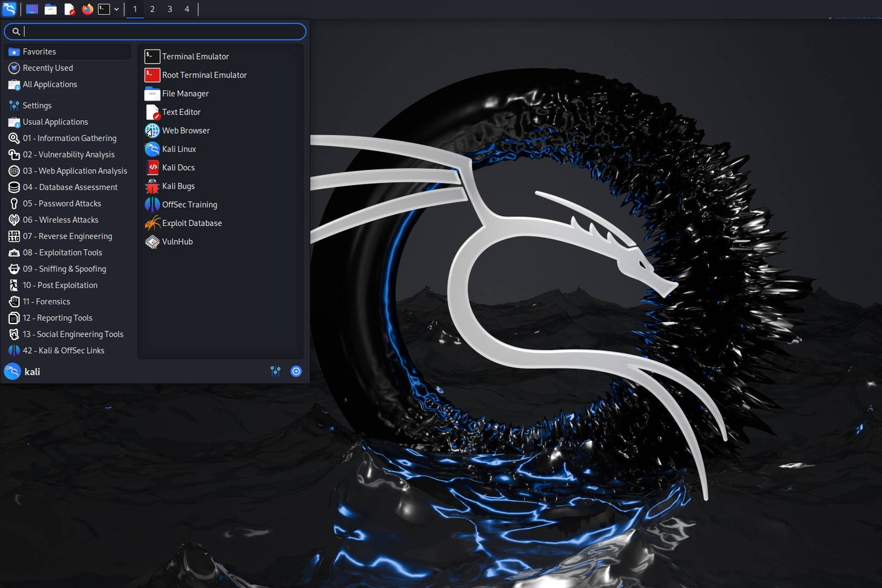Click the Exploit Database label
This screenshot has height=588, width=882.
coord(192,223)
